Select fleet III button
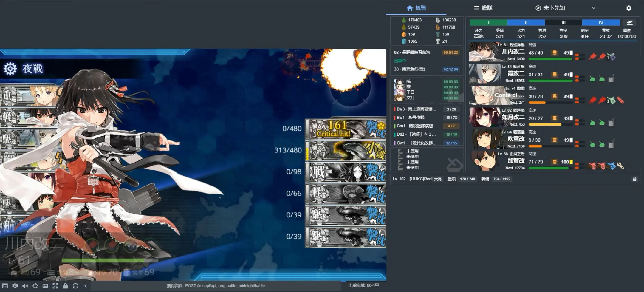 tap(563, 22)
